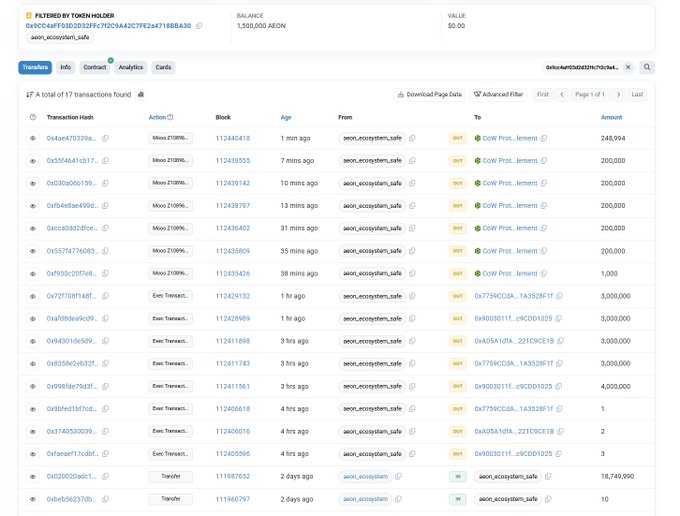This screenshot has width=680, height=516.
Task: Preview transaction 0x4ae470339a with eye icon
Action: (33, 138)
